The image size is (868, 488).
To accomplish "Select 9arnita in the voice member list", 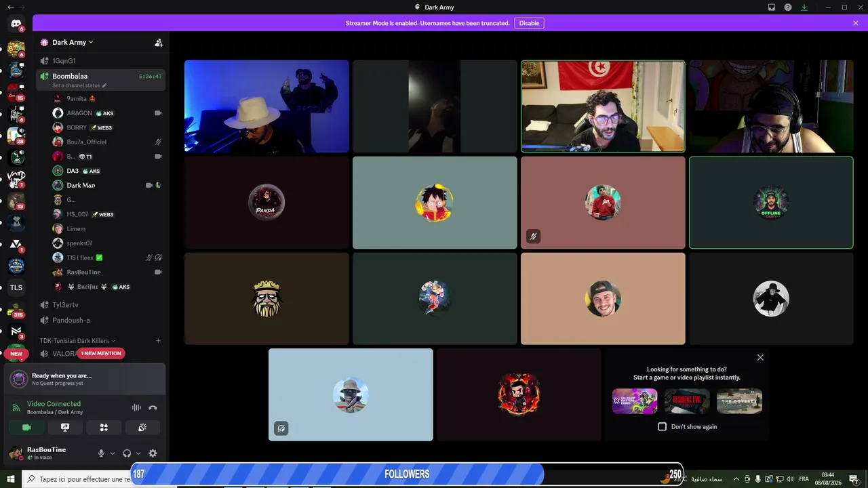I will click(x=108, y=98).
